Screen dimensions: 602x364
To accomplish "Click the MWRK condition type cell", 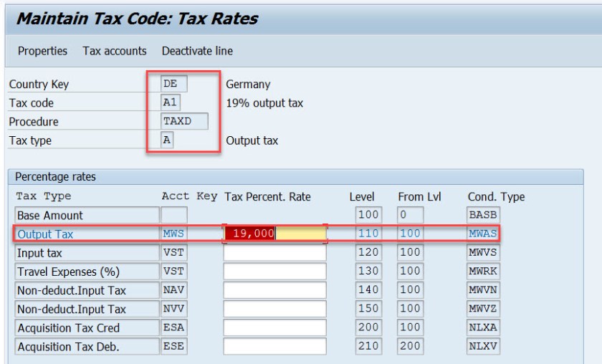I will tap(483, 272).
